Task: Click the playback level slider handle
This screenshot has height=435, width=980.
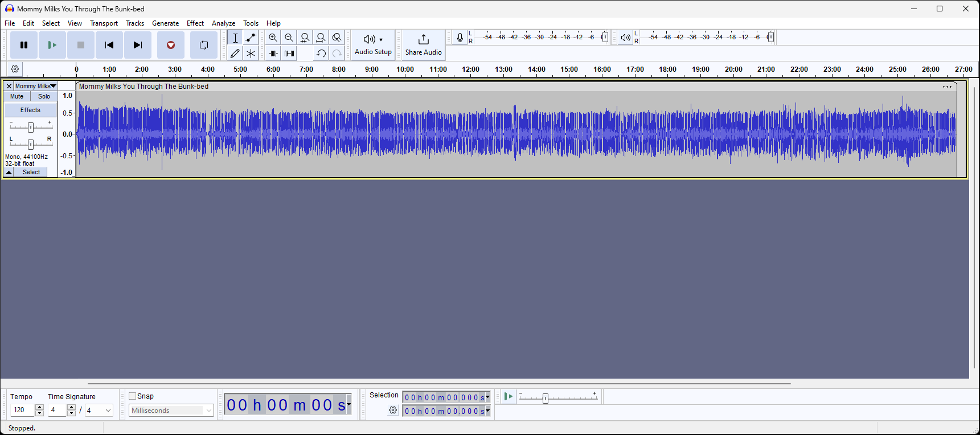Action: coord(770,37)
